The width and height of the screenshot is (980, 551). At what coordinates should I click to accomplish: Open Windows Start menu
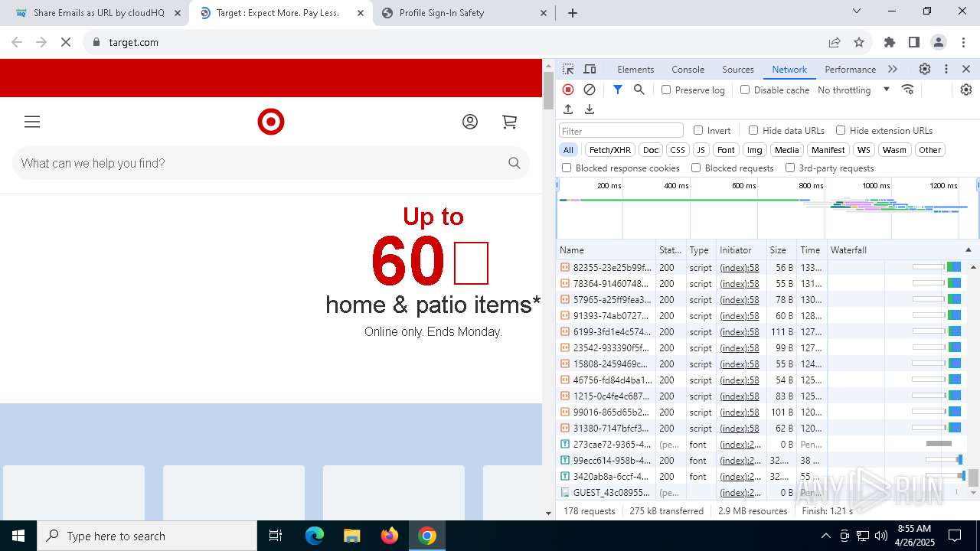tap(18, 536)
